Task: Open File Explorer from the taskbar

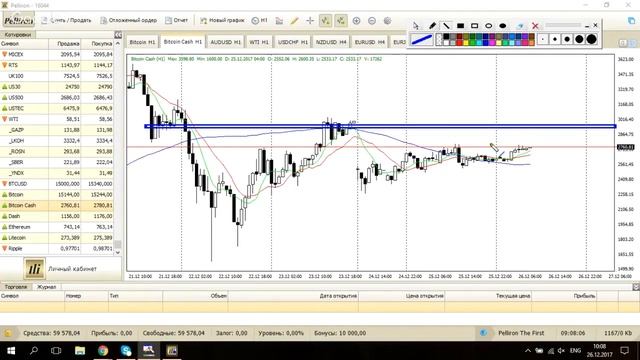Action: pos(80,351)
